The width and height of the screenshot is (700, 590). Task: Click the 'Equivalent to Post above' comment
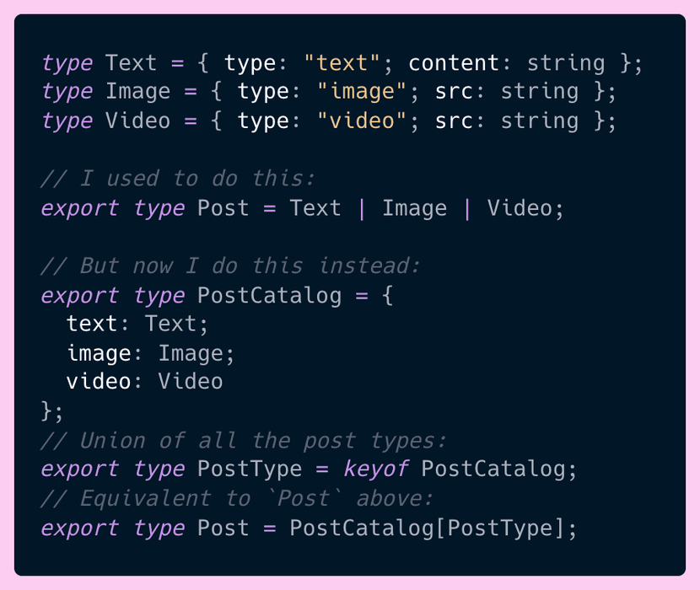237,498
